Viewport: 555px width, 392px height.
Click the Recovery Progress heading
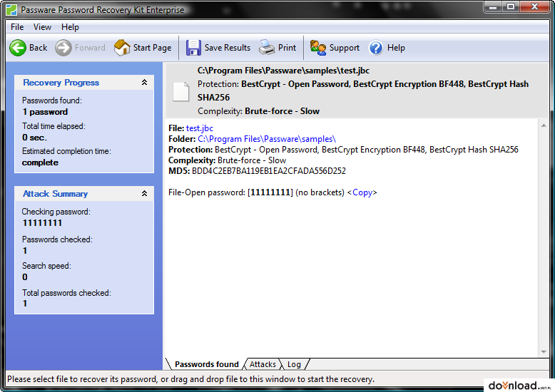[x=61, y=83]
